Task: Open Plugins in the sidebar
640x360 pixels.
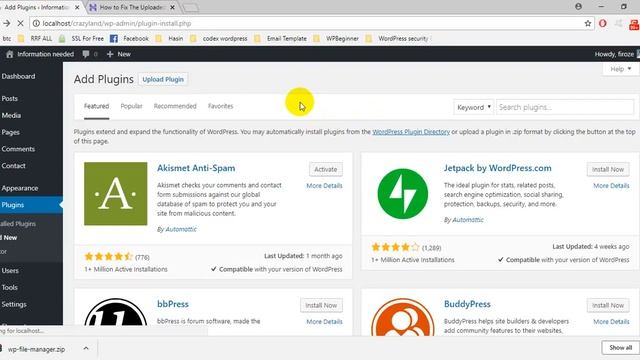Action: [x=31, y=205]
